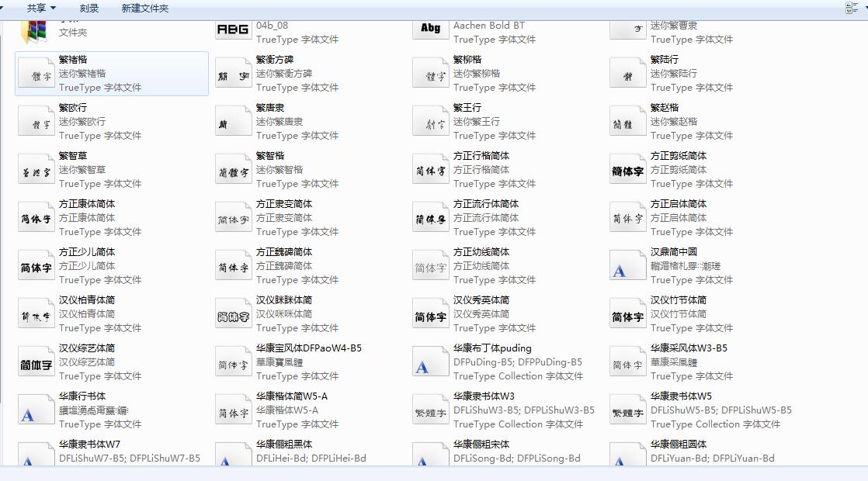The image size is (868, 481).
Task: Click the 繁智草 font preview icon
Action: (36, 169)
